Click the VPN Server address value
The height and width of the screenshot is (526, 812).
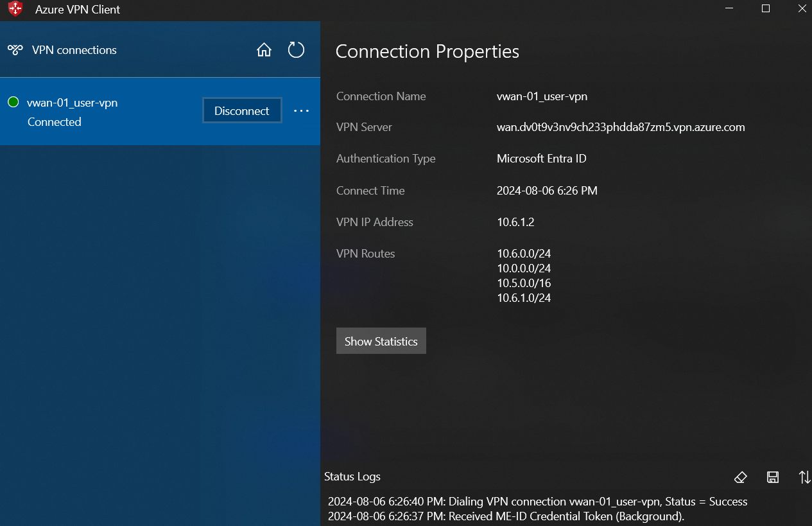(x=621, y=127)
